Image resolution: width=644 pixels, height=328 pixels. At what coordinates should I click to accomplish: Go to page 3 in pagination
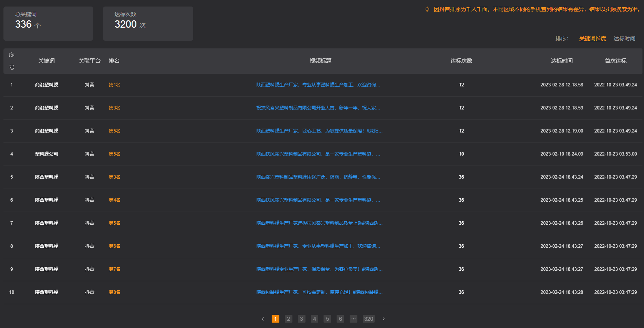click(x=302, y=319)
